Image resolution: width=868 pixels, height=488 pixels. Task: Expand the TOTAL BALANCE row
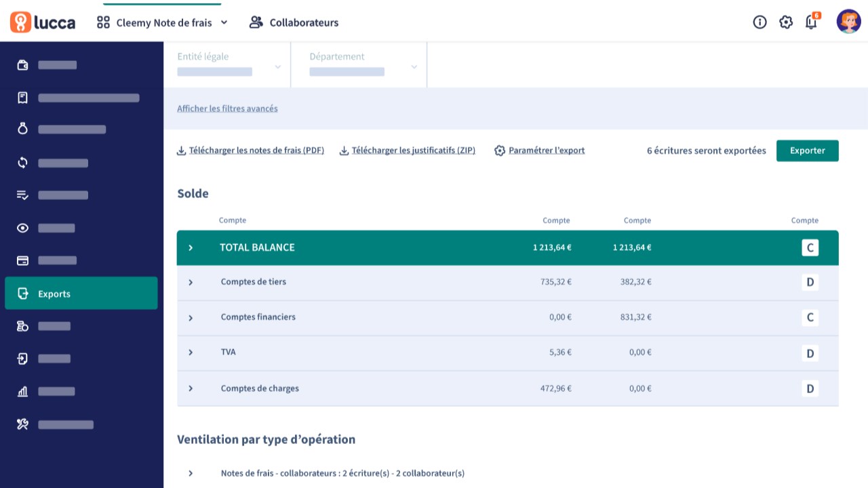191,248
